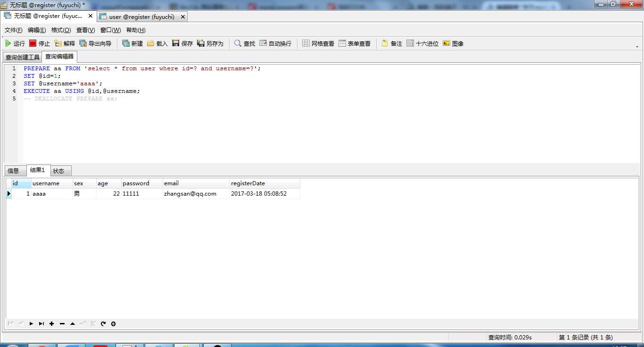Jump to last record in the navigator
644x347 pixels.
(x=41, y=324)
